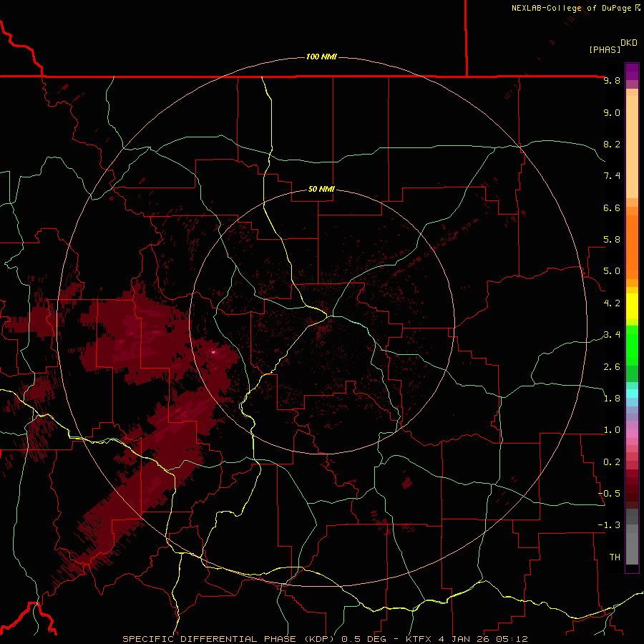Click the bright green color bar segment

(x=632, y=345)
